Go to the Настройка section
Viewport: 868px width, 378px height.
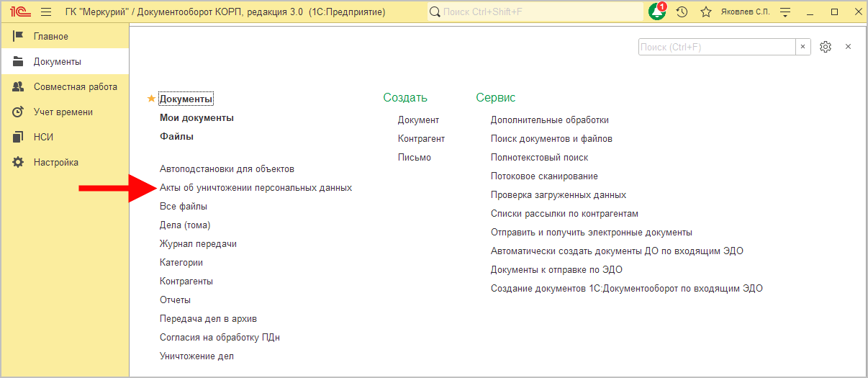(55, 162)
